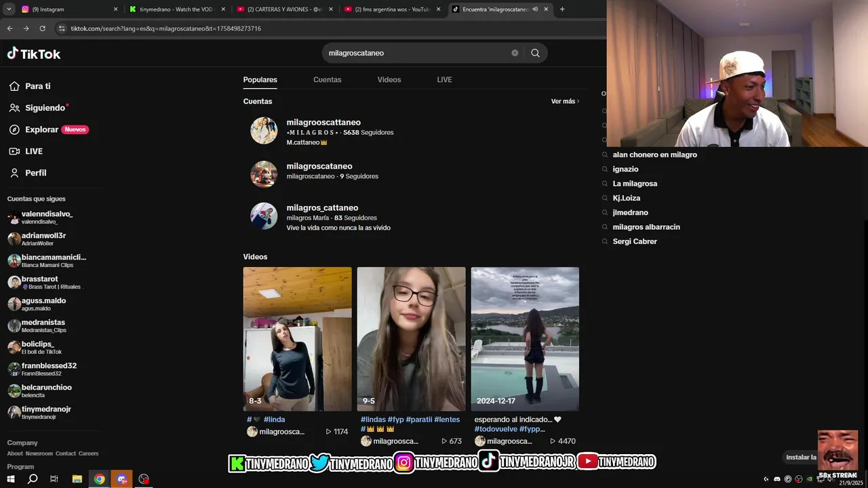Open the Careers footer link
Image resolution: width=868 pixels, height=488 pixels.
(x=88, y=453)
